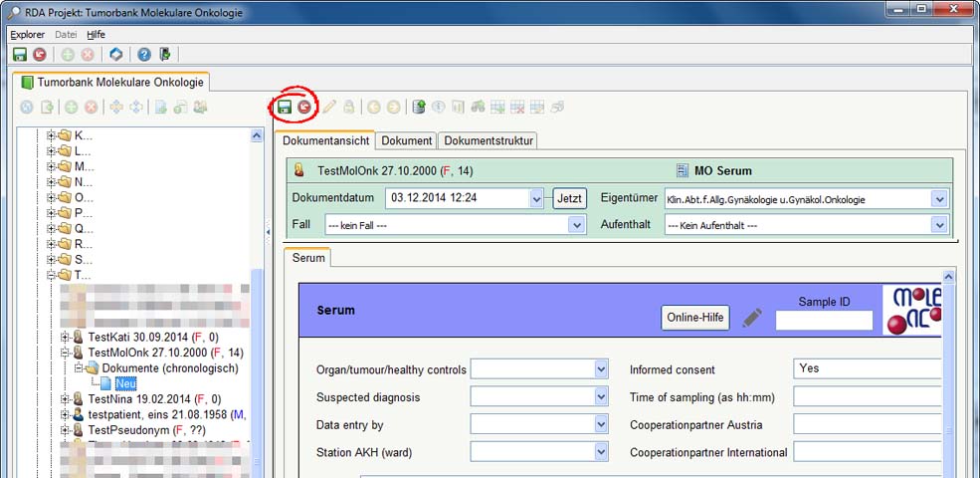Open the Organ/tumour/healthy controls dropdown
This screenshot has height=478, width=980.
point(601,369)
